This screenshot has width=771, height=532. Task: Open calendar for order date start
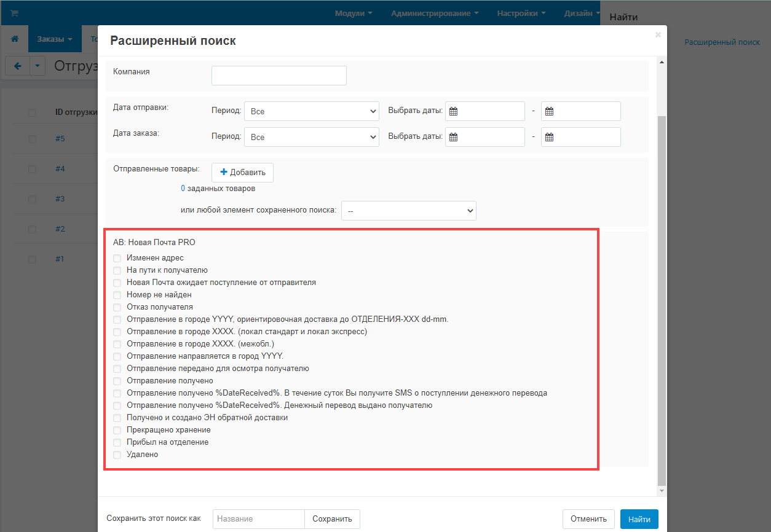[x=454, y=137]
